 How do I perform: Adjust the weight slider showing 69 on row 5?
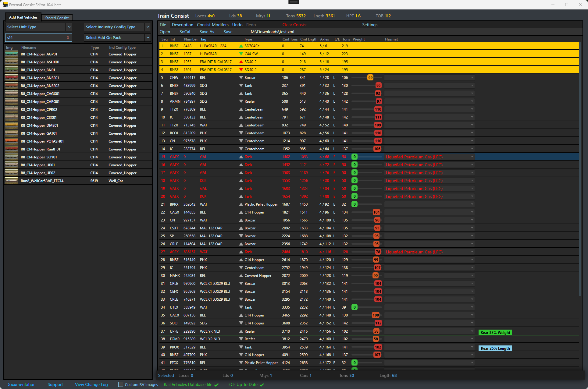(x=370, y=77)
